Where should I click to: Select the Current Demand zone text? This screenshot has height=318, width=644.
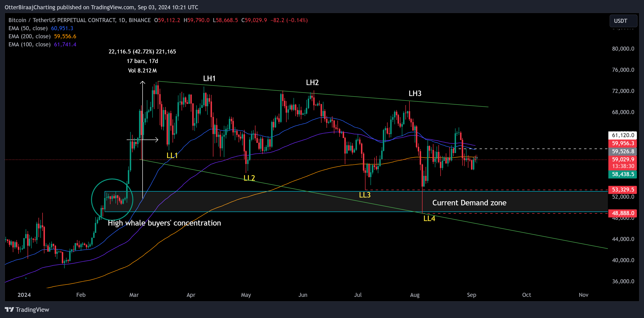(x=469, y=203)
